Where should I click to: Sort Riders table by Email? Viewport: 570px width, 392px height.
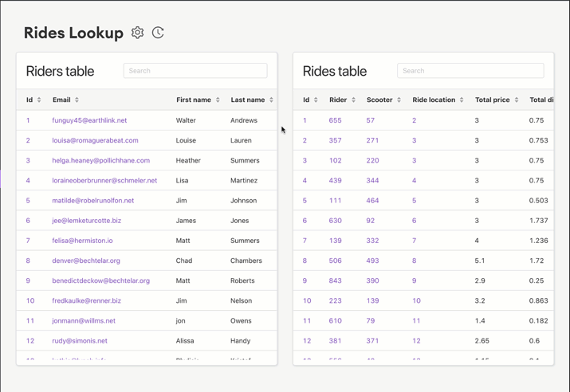click(65, 100)
